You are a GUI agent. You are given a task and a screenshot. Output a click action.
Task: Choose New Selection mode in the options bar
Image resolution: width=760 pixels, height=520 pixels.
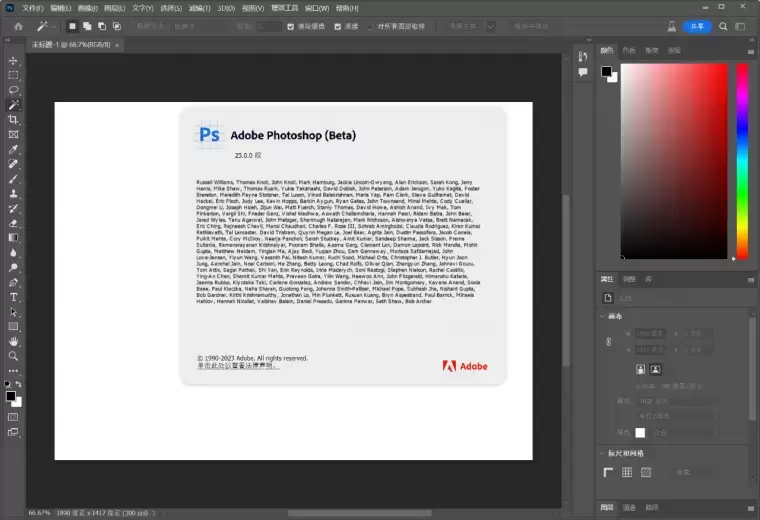point(72,26)
